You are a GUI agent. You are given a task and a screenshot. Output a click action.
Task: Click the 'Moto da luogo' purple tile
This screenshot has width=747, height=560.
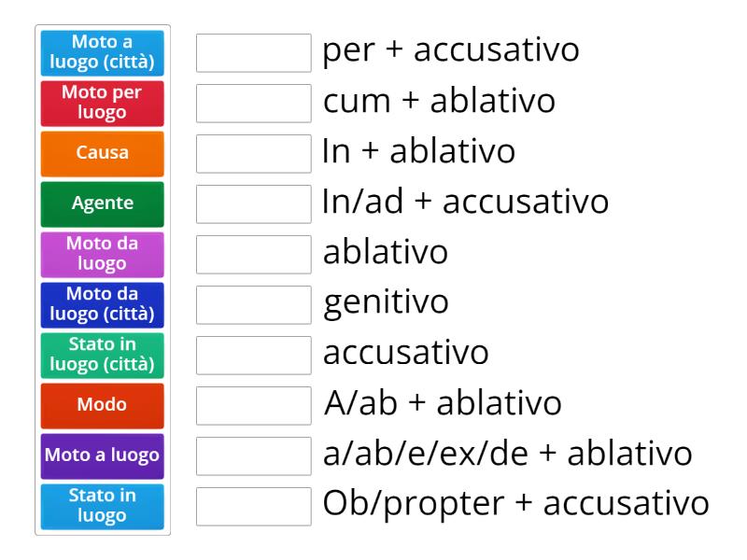(102, 252)
